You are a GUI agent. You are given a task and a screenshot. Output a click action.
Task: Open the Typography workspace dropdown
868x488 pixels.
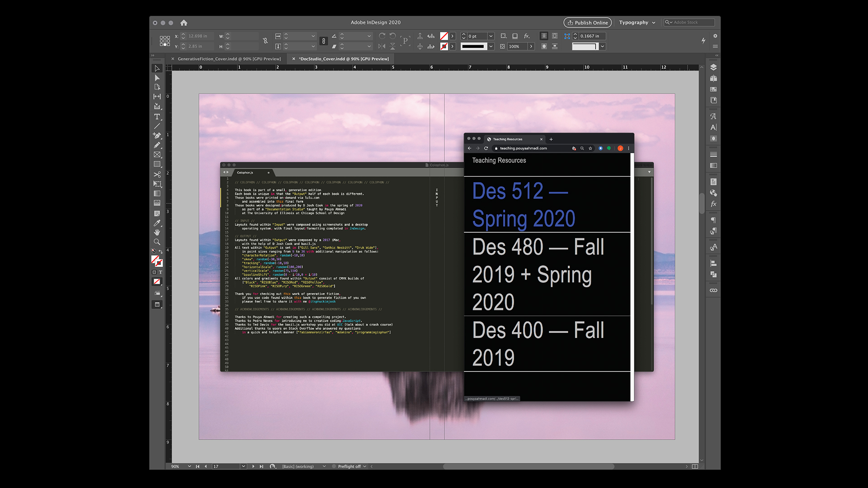(x=637, y=23)
